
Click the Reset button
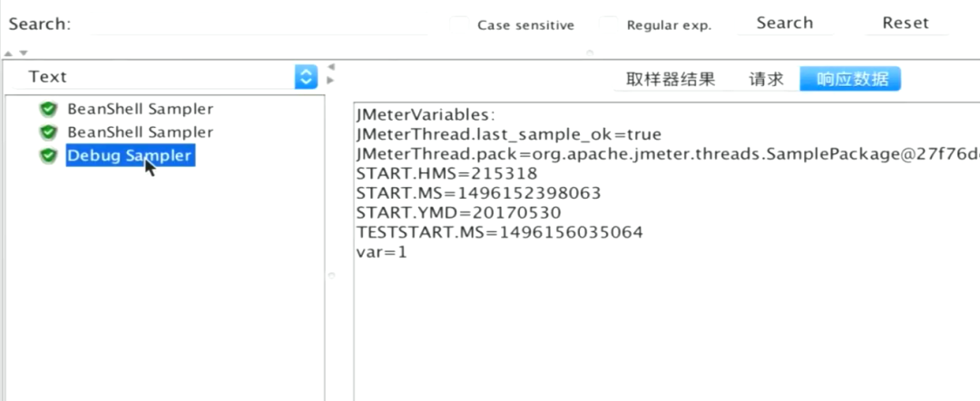click(905, 24)
